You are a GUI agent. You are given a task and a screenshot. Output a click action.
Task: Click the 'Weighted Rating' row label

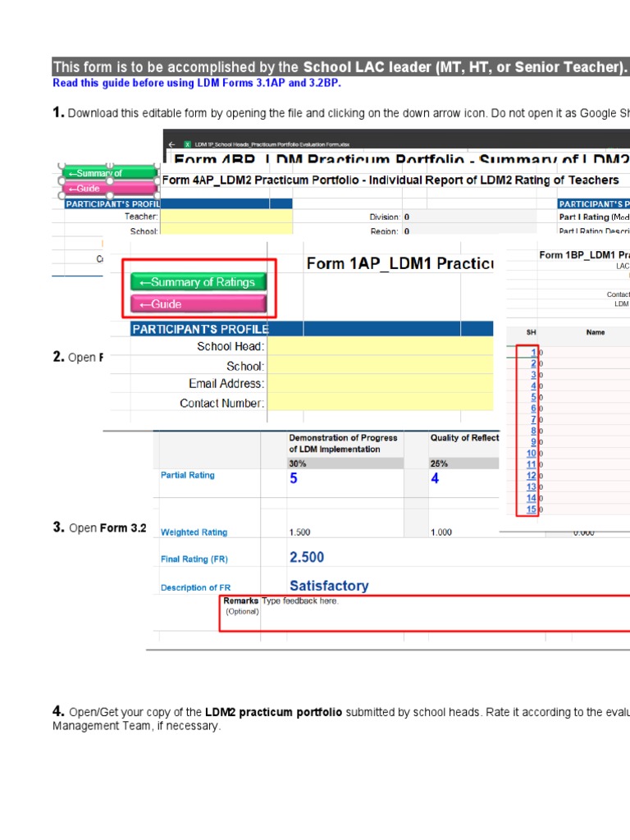pyautogui.click(x=194, y=532)
